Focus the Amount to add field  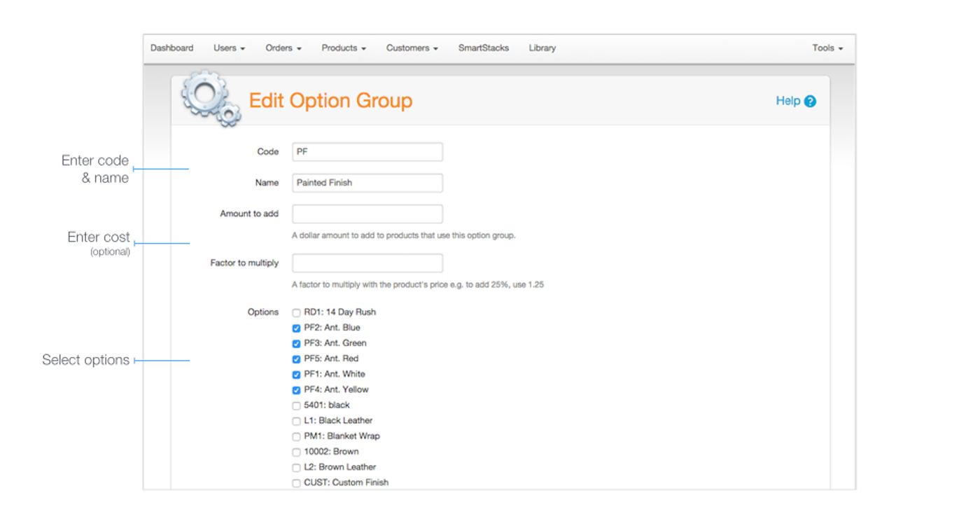point(367,214)
